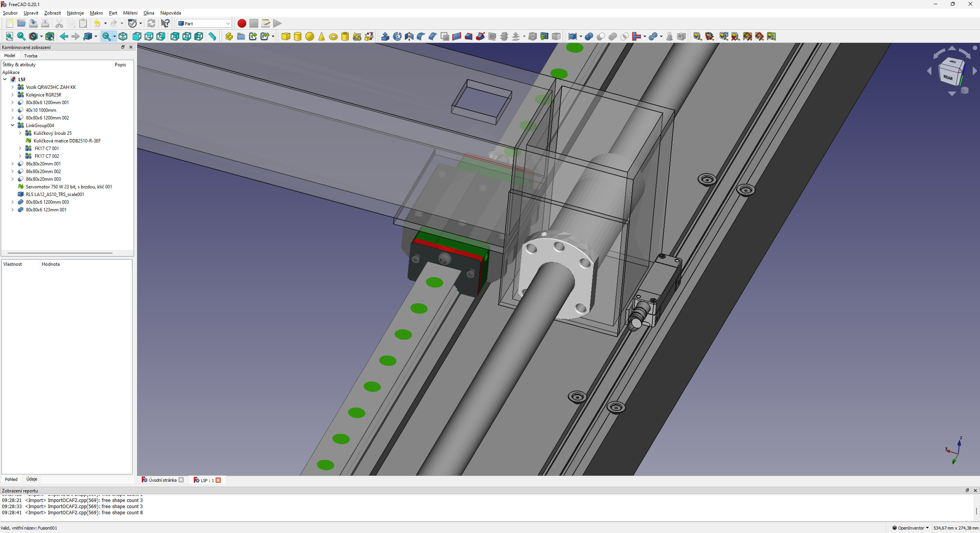This screenshot has height=533, width=980.
Task: Create a torus primitive solid
Action: point(333,37)
